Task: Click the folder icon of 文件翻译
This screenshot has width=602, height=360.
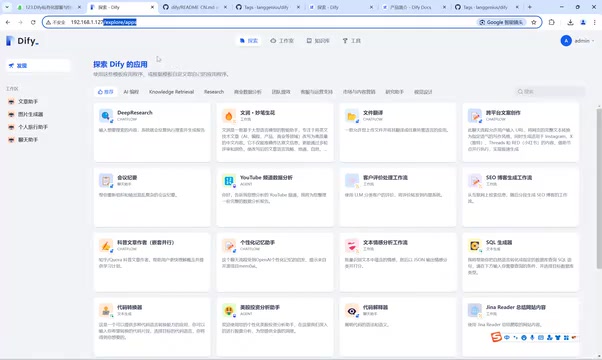Action: (352, 116)
